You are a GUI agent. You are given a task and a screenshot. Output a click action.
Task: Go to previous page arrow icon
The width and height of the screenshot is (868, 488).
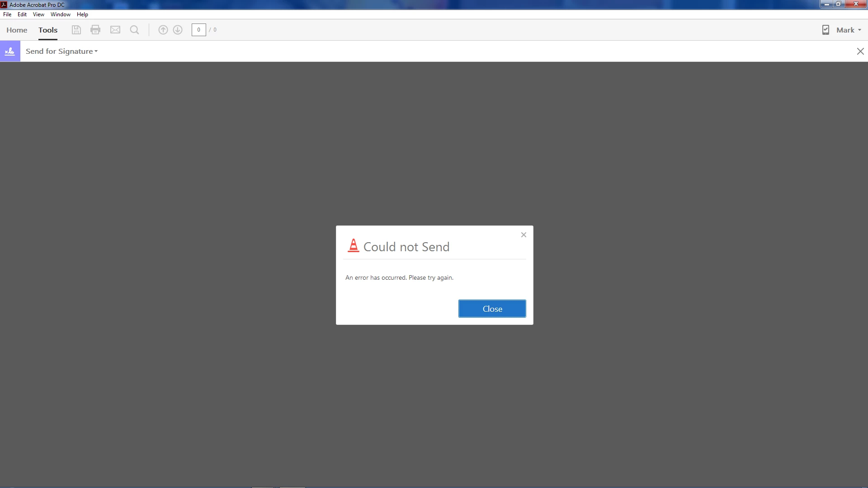[163, 30]
